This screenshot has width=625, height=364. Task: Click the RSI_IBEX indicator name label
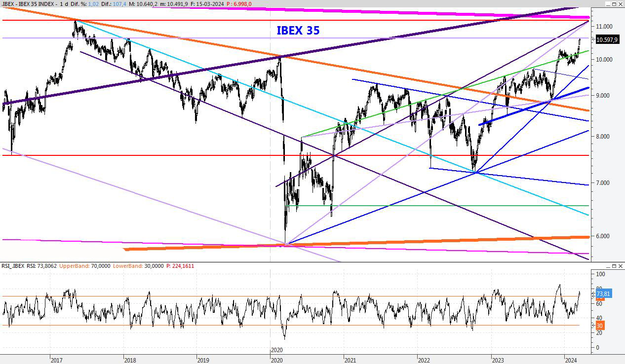click(13, 266)
